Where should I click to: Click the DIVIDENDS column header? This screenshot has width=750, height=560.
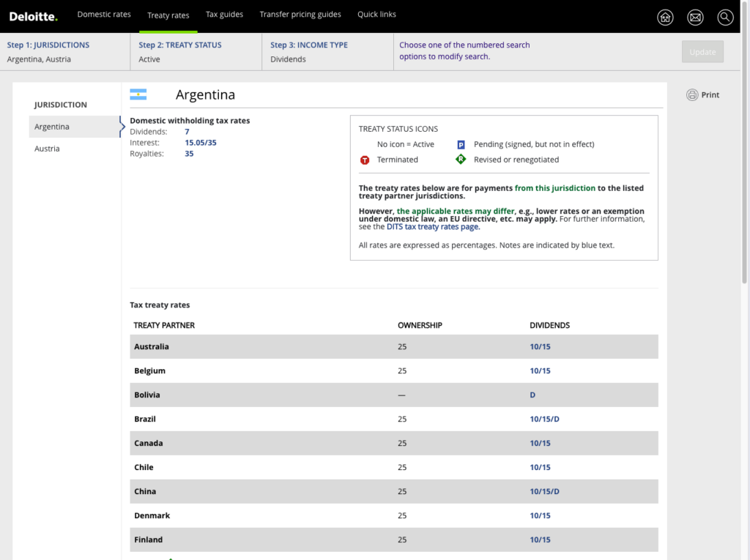click(x=549, y=325)
